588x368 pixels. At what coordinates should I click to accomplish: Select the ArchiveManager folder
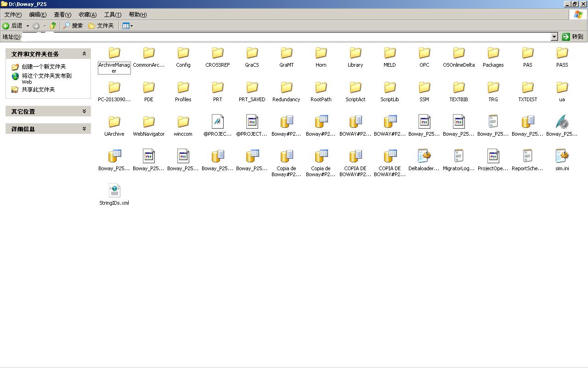[x=114, y=60]
